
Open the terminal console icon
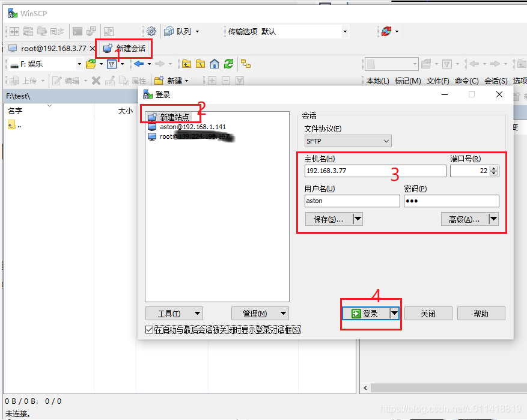(x=78, y=32)
